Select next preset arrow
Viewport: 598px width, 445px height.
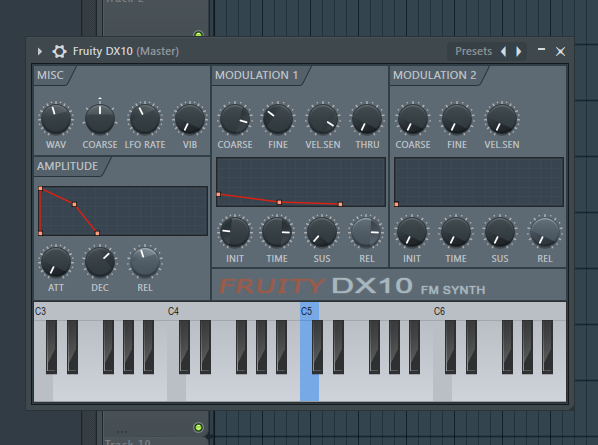(x=518, y=51)
